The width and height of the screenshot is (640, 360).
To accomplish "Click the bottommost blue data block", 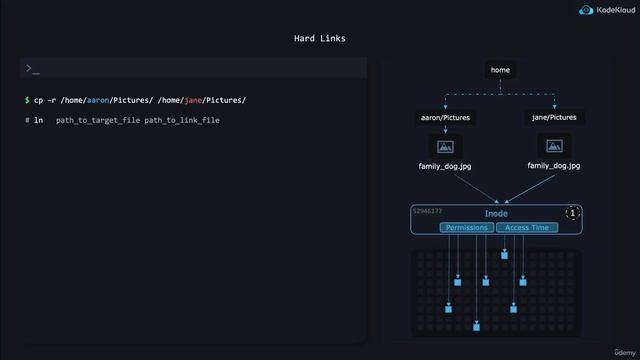I will tap(476, 327).
